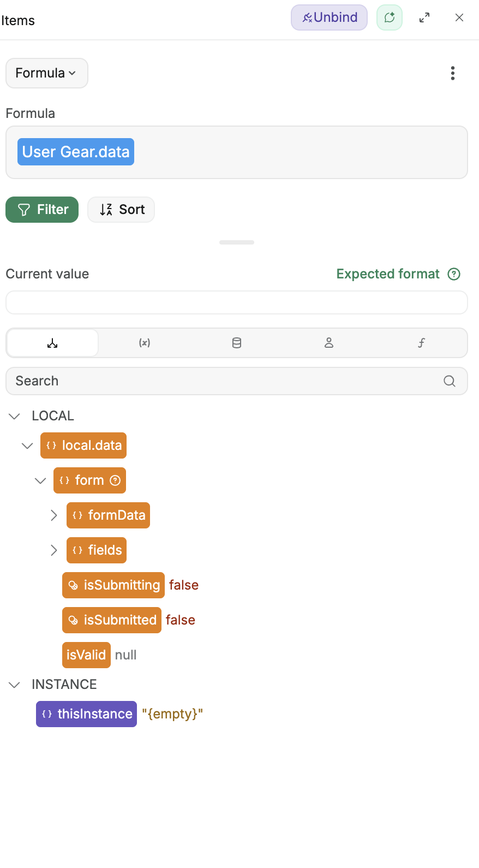The width and height of the screenshot is (479, 868).
Task: Open the Formula type dropdown
Action: (x=46, y=73)
